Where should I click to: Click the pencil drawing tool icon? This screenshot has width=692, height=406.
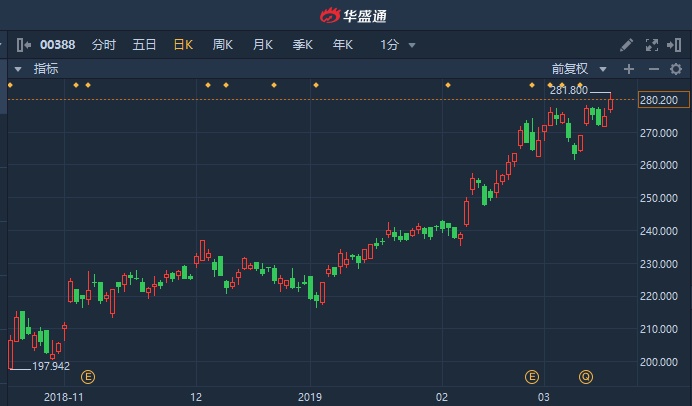[627, 45]
